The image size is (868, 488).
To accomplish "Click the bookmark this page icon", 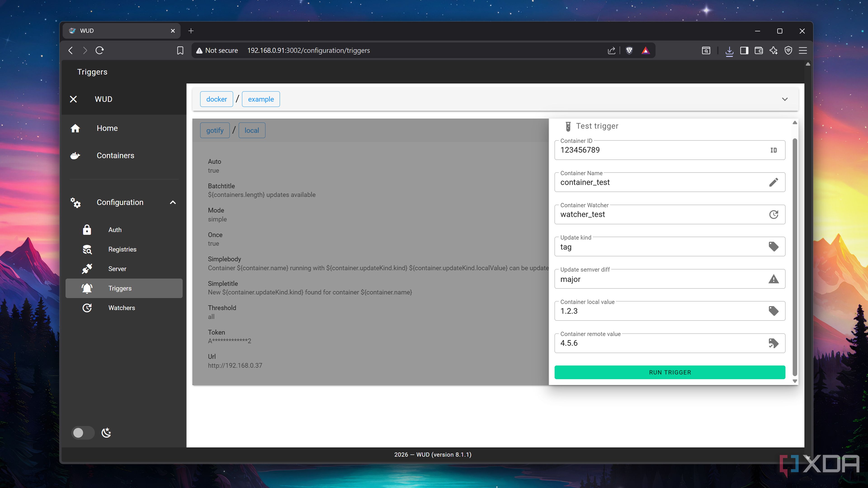I will pos(180,51).
